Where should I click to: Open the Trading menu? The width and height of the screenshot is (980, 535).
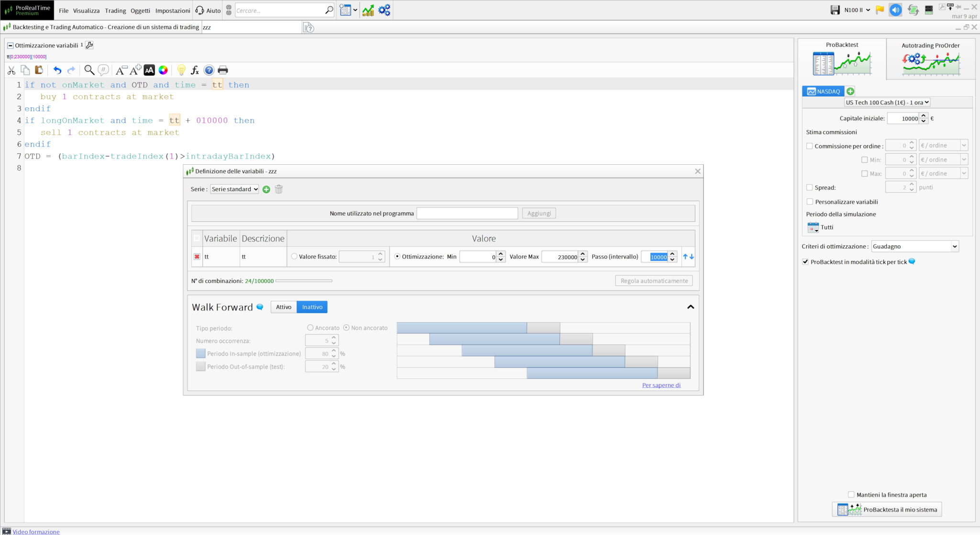point(115,11)
